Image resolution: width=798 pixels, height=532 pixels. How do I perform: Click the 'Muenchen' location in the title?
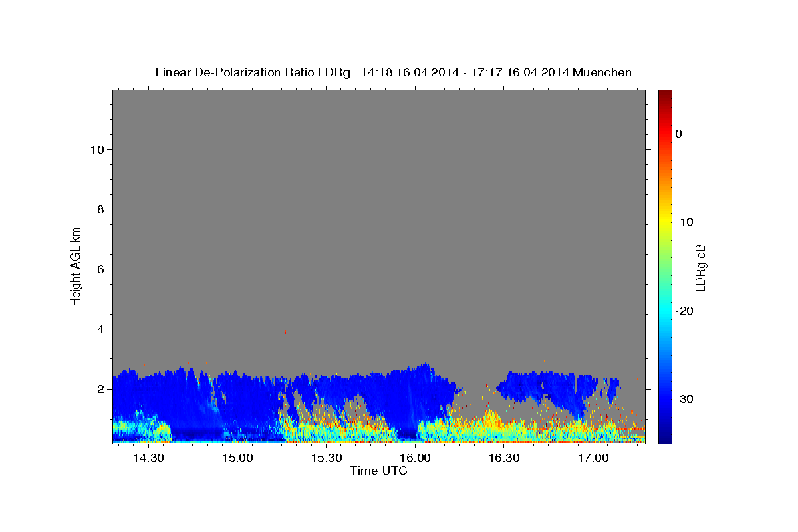point(603,72)
